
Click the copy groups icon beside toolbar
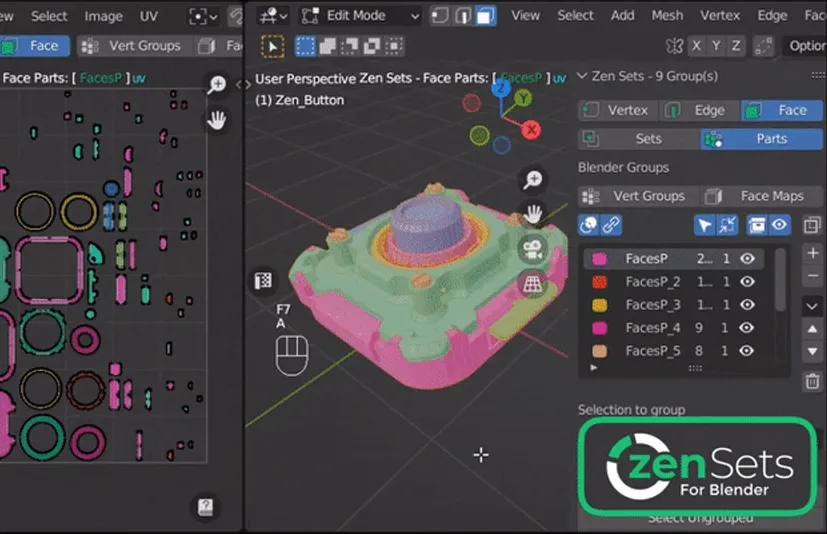click(812, 225)
